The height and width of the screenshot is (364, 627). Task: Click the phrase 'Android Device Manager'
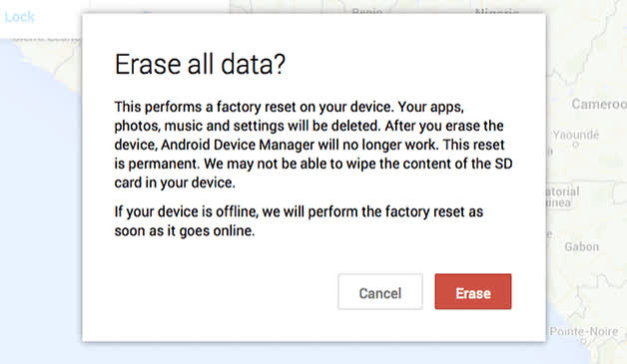(x=238, y=145)
